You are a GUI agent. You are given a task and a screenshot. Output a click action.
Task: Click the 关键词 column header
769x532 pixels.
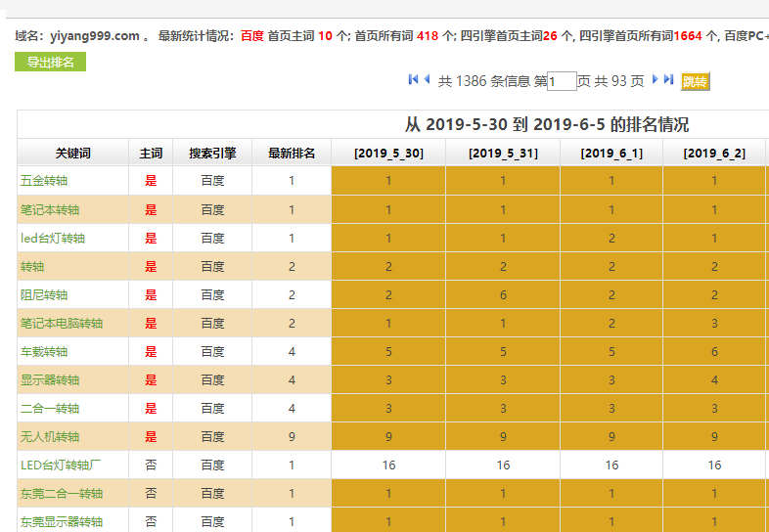pos(73,154)
